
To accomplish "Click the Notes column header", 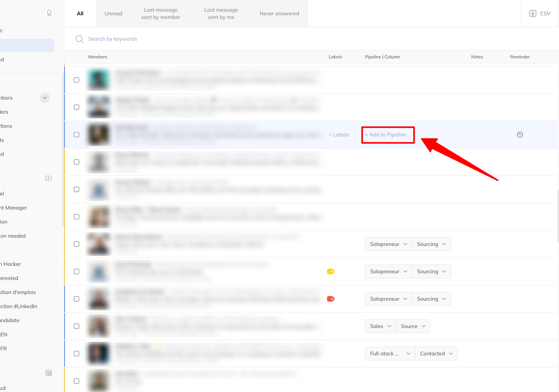I will tap(477, 57).
